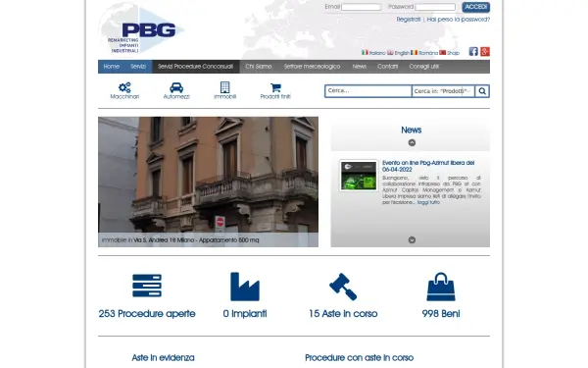Switch language to Shqip flag
This screenshot has height=368, width=588.
pos(443,53)
